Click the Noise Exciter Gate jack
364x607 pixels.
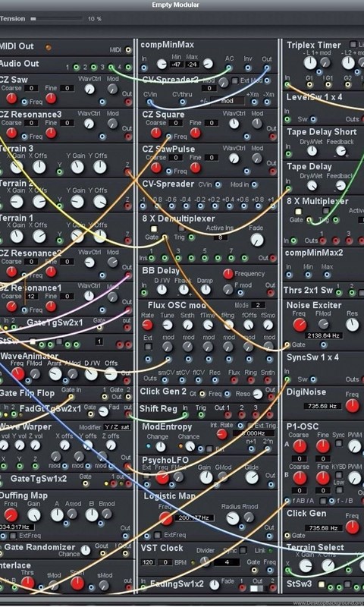tap(287, 344)
